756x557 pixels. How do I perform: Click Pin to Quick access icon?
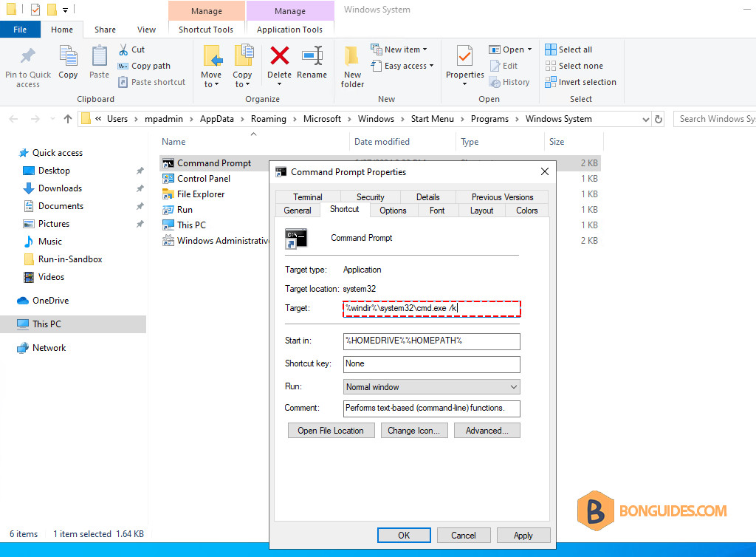pyautogui.click(x=28, y=56)
